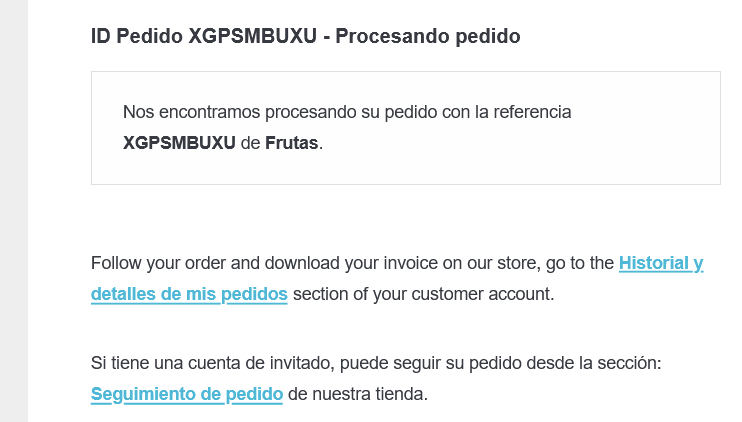This screenshot has height=422, width=742.
Task: Click the bold store name "Frutas"
Action: tap(292, 143)
